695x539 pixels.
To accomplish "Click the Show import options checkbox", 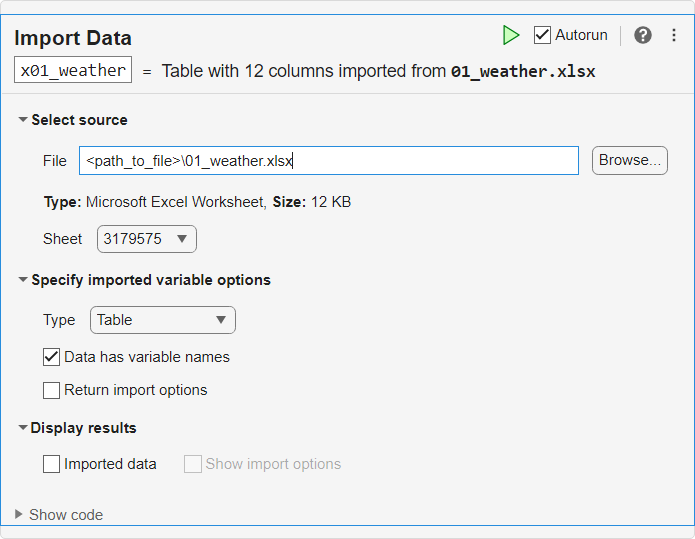I will (x=193, y=464).
